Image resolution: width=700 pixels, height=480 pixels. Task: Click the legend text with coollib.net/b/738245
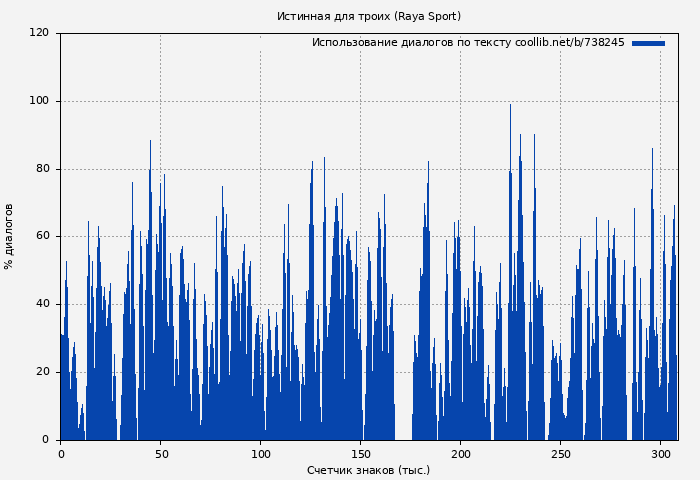tap(467, 43)
